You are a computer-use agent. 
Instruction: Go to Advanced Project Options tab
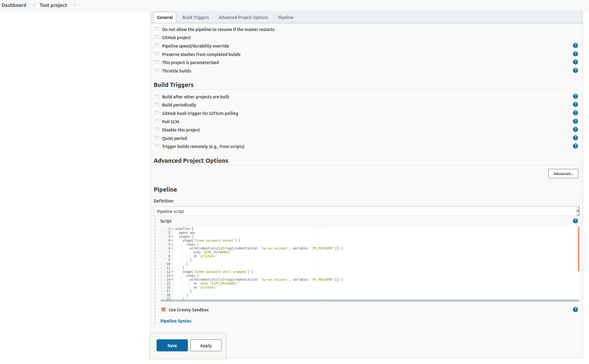(x=243, y=17)
